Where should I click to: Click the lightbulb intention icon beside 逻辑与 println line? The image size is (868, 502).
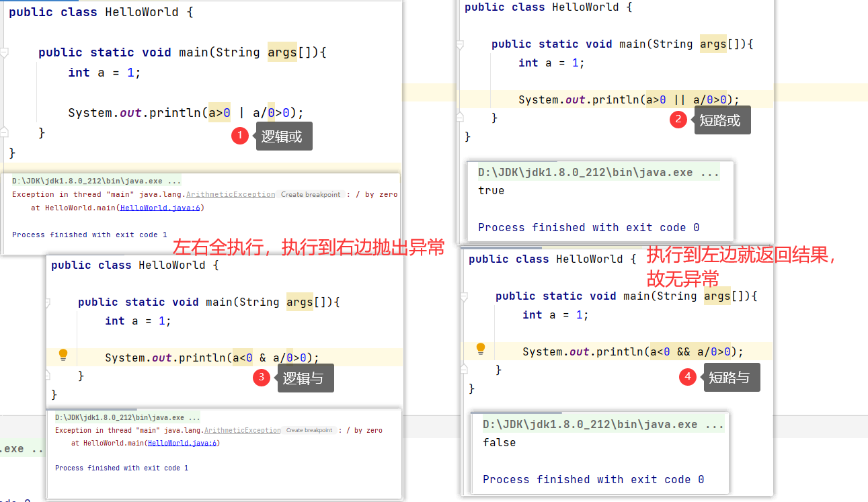[x=63, y=354]
